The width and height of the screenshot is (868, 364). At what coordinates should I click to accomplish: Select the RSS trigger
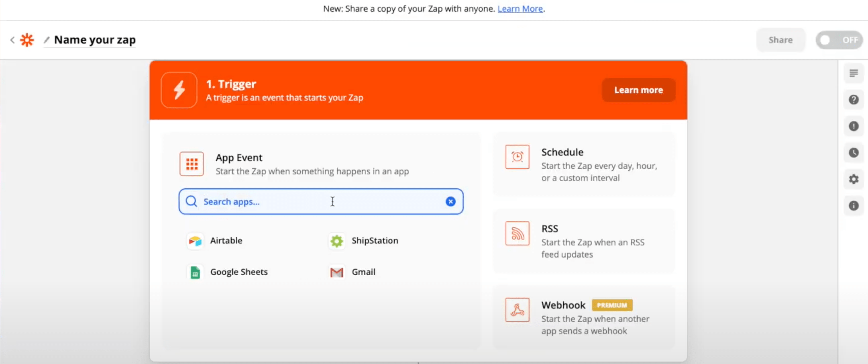[583, 240]
